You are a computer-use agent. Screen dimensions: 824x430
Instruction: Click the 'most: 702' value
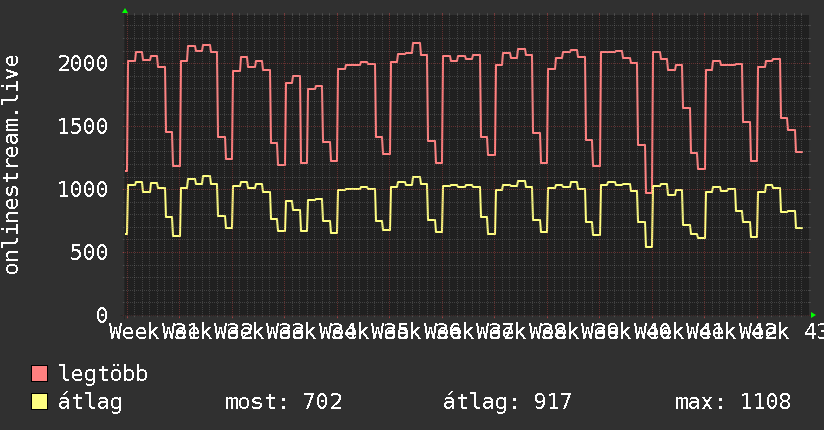284,402
